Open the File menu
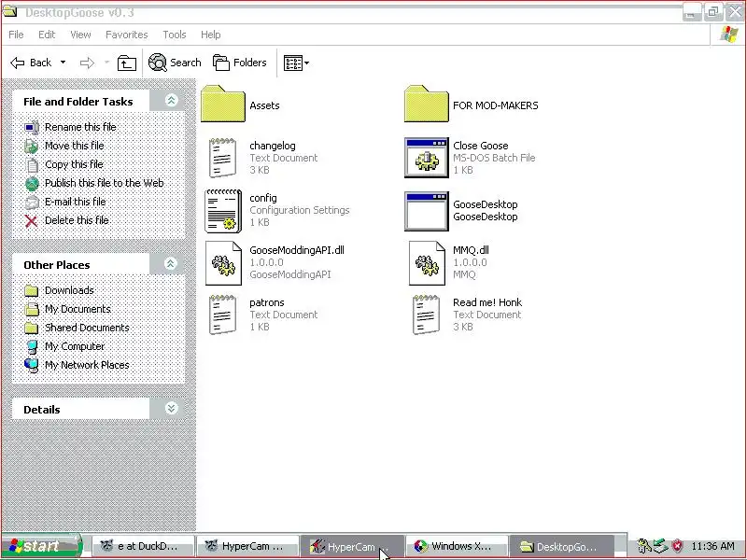 pyautogui.click(x=16, y=35)
